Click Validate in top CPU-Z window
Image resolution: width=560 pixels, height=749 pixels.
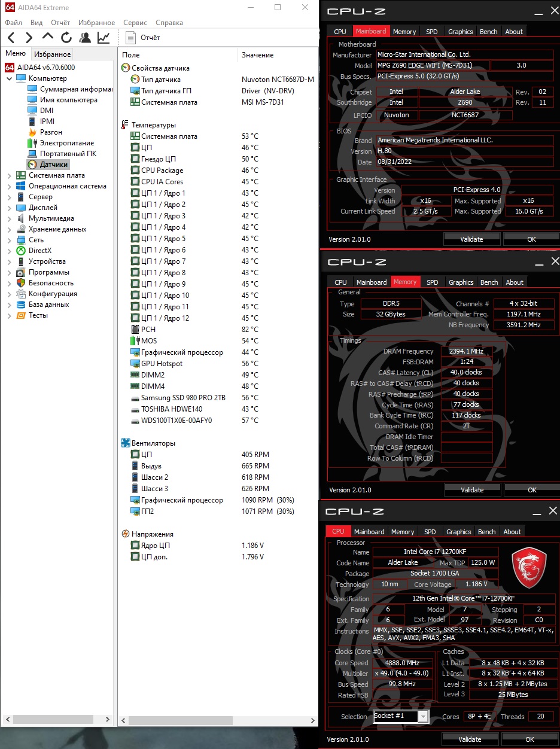pyautogui.click(x=471, y=239)
